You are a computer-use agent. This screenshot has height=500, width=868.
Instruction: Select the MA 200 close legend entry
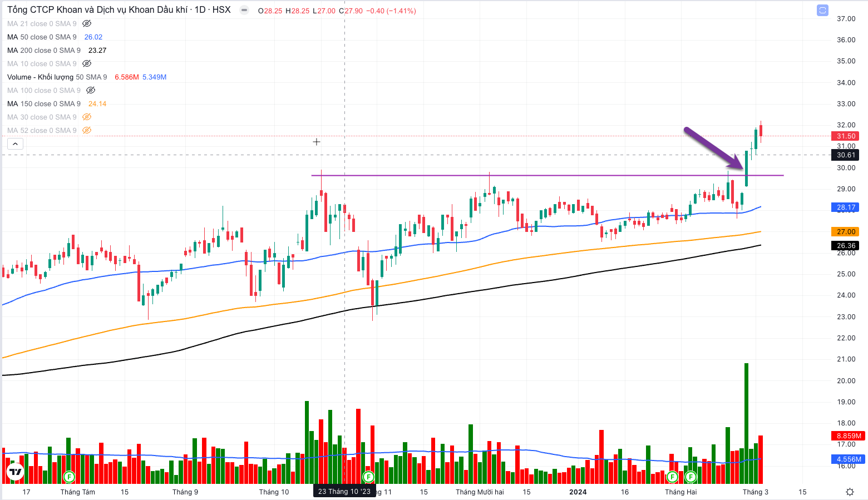coord(44,50)
